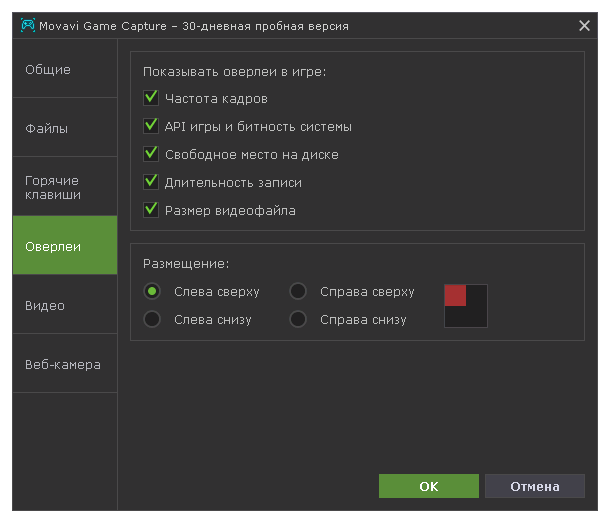614x523 pixels.
Task: Close the settings dialog window
Action: pyautogui.click(x=585, y=25)
